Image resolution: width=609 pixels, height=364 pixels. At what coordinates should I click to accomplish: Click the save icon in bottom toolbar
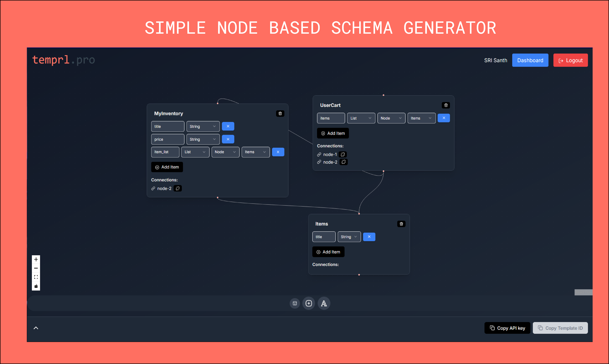(x=295, y=303)
